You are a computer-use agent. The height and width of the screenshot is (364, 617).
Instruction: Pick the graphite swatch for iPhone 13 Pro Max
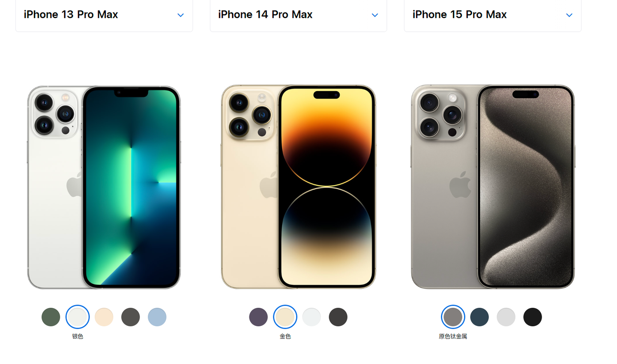point(131,317)
